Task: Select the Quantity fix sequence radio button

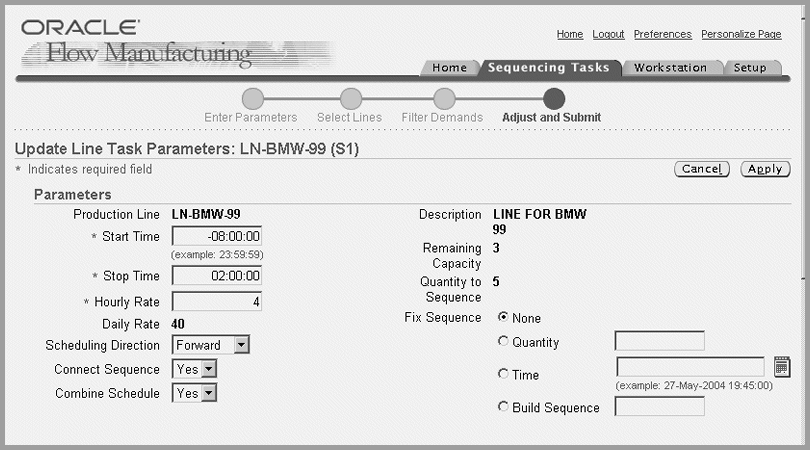Action: coord(503,341)
